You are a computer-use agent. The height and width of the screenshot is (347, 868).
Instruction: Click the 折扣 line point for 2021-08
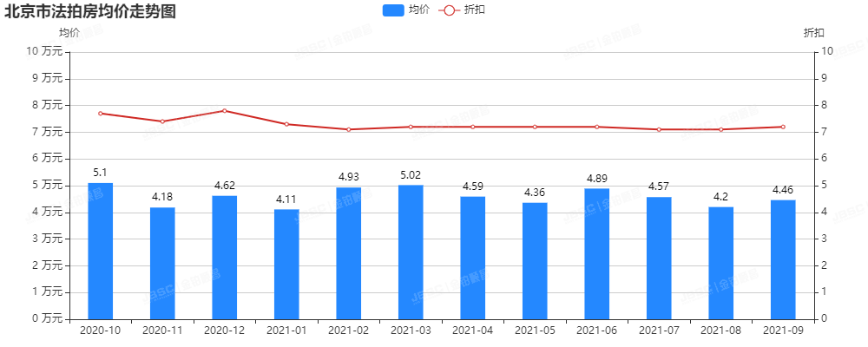click(x=720, y=129)
